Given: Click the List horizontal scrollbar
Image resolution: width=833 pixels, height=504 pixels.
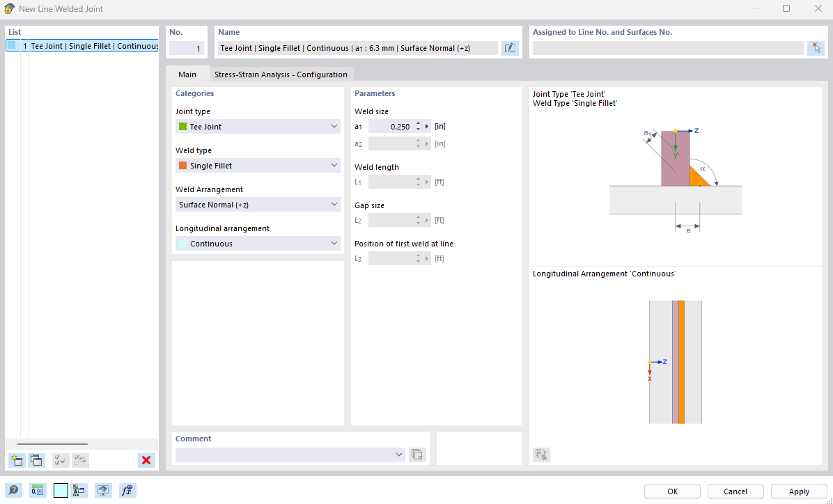Looking at the screenshot, I should 52,444.
